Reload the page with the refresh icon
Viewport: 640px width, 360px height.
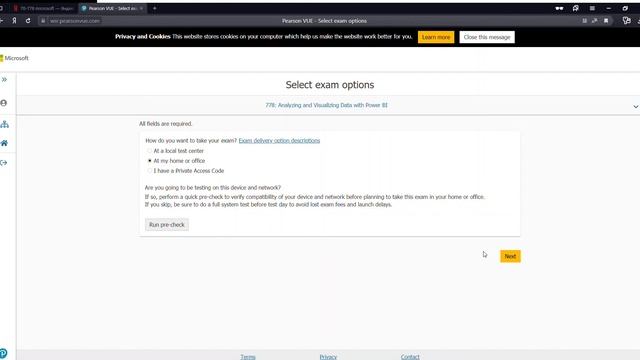(x=28, y=21)
